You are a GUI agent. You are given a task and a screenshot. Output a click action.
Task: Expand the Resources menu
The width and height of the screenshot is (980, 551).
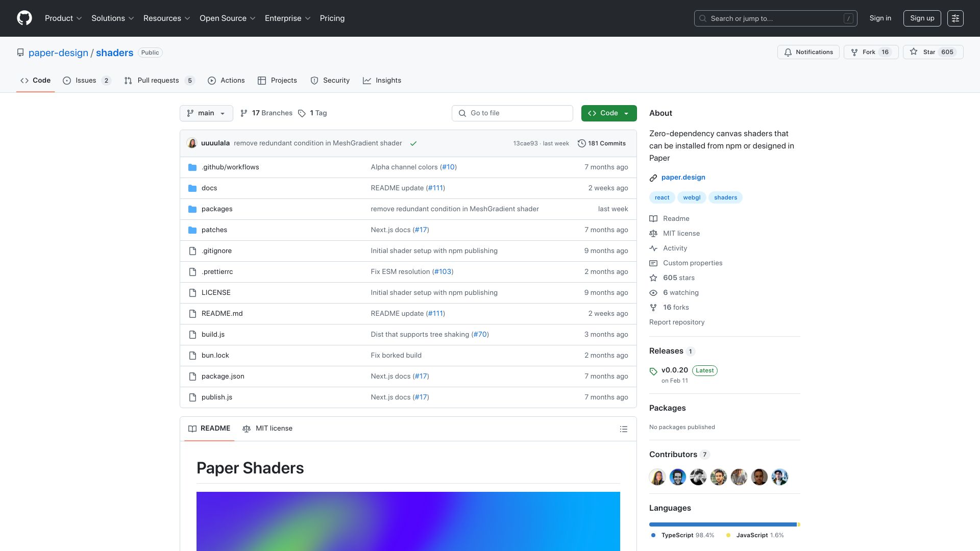(x=167, y=18)
